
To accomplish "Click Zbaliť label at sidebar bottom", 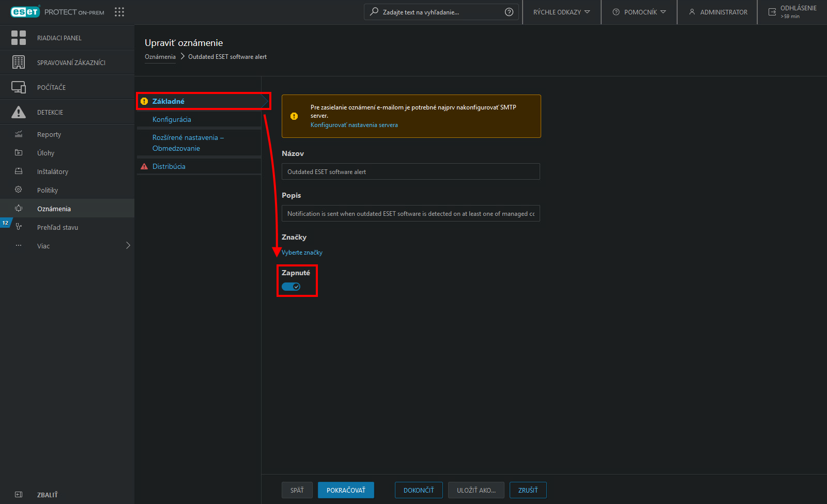I will click(48, 495).
